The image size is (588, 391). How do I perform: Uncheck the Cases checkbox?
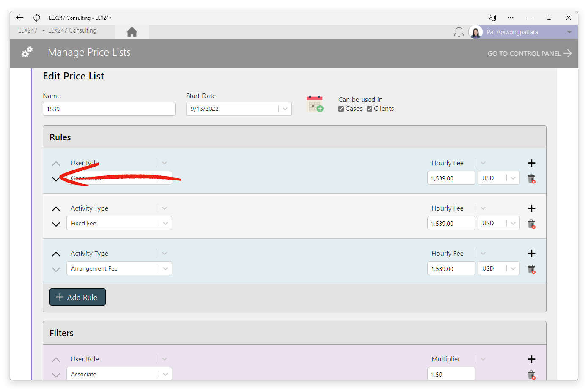[x=341, y=109]
